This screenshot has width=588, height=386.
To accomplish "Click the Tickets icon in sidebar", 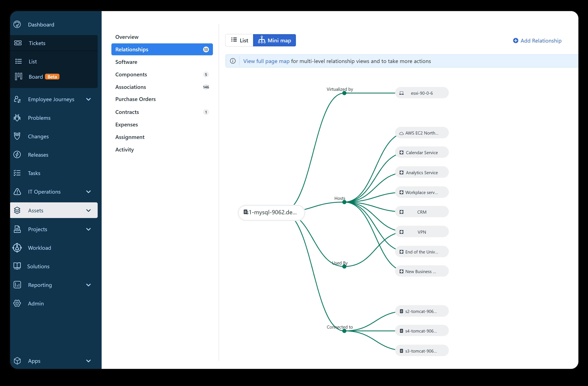I will 18,43.
